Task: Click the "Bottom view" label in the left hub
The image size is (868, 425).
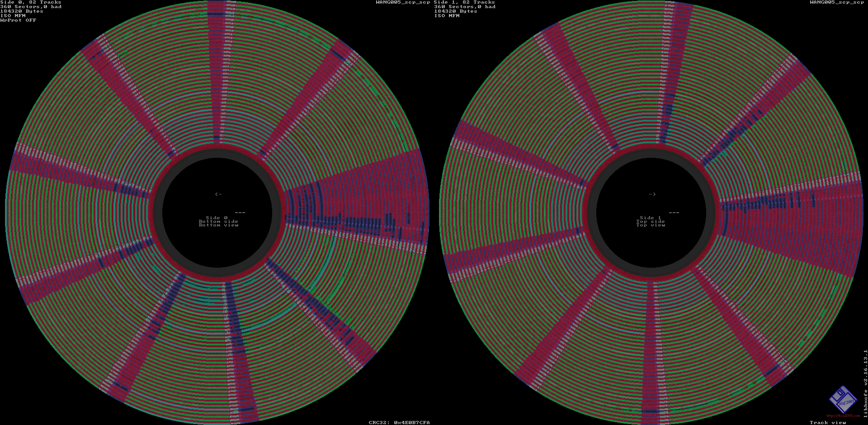Action: [x=218, y=225]
